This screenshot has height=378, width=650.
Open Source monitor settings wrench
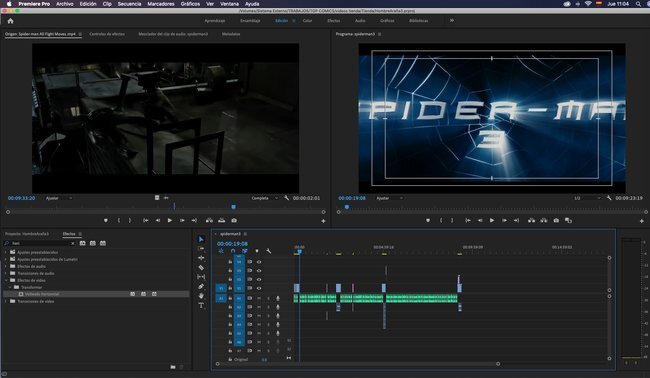click(x=286, y=198)
